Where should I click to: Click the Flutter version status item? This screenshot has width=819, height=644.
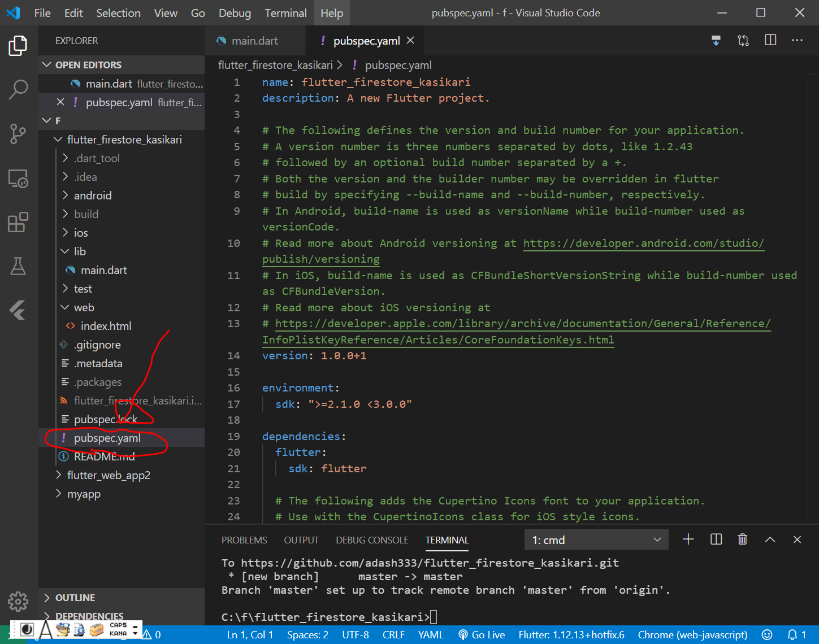(x=571, y=635)
